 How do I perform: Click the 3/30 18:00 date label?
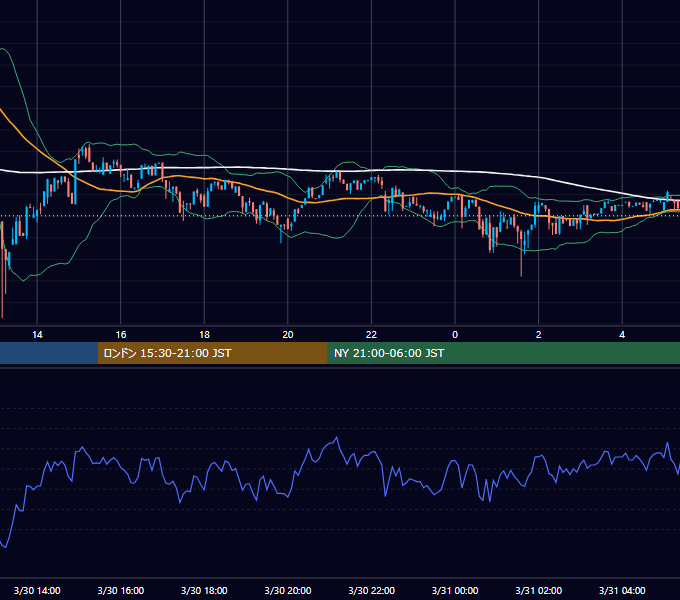click(x=204, y=590)
